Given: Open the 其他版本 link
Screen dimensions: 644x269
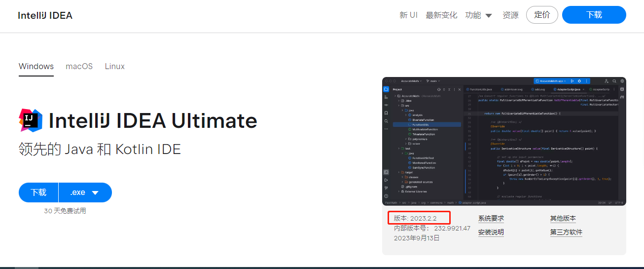Looking at the screenshot, I should 563,218.
